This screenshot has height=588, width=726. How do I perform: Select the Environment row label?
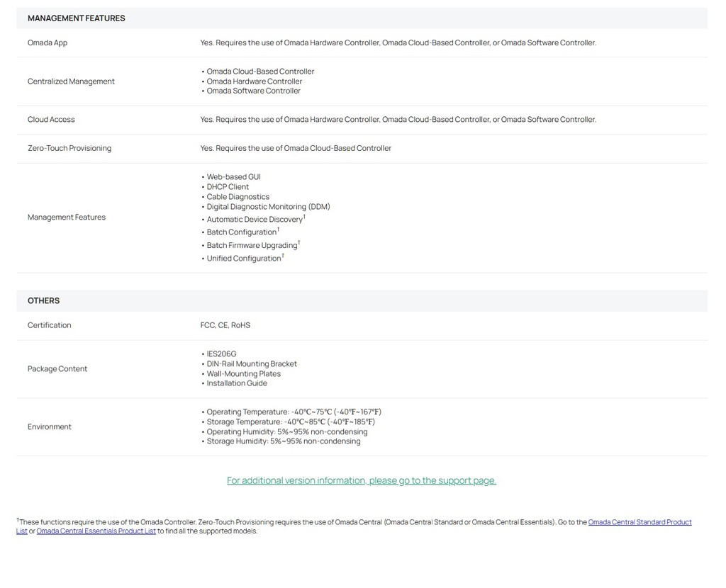pyautogui.click(x=49, y=426)
